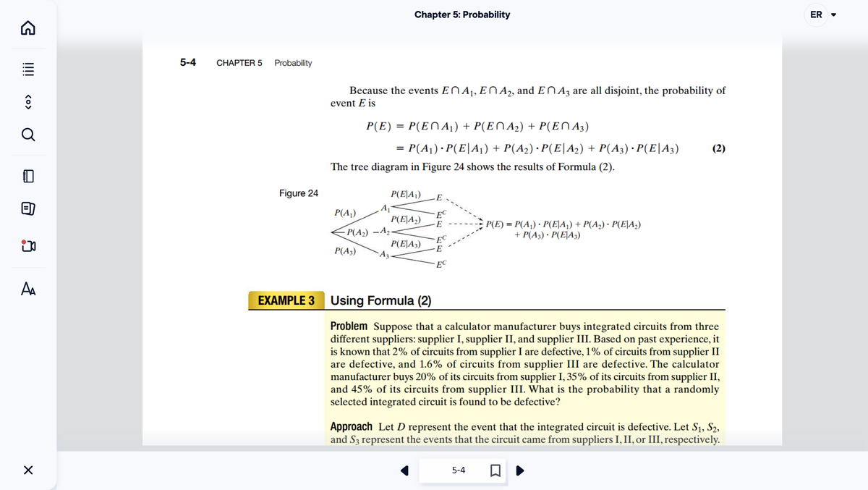Close the reader with the X button
This screenshot has width=868, height=490.
coord(27,470)
